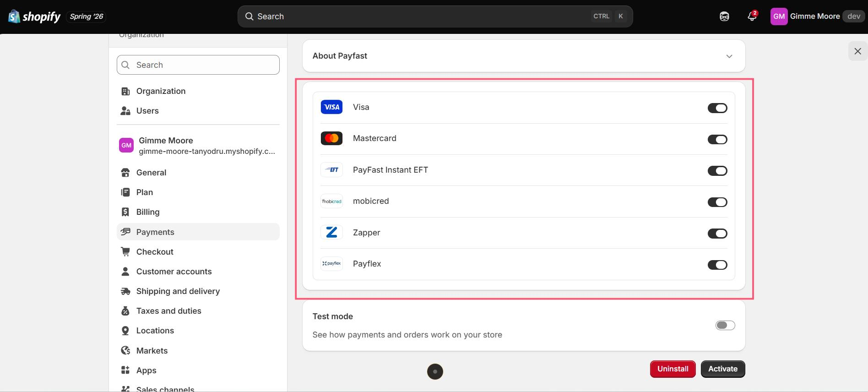Toggle PayFast Instant EFT method
868x392 pixels.
[717, 171]
